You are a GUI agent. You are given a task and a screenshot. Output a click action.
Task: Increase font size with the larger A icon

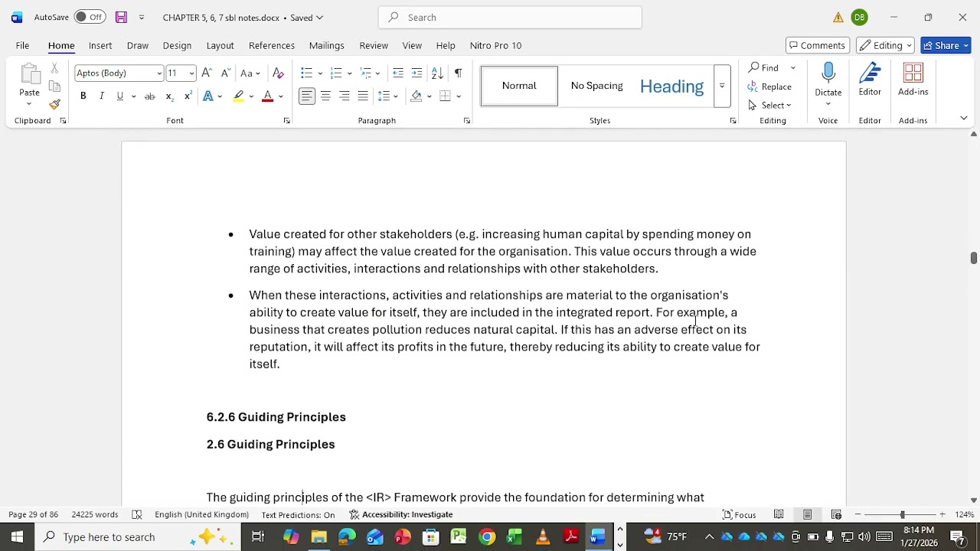(207, 73)
